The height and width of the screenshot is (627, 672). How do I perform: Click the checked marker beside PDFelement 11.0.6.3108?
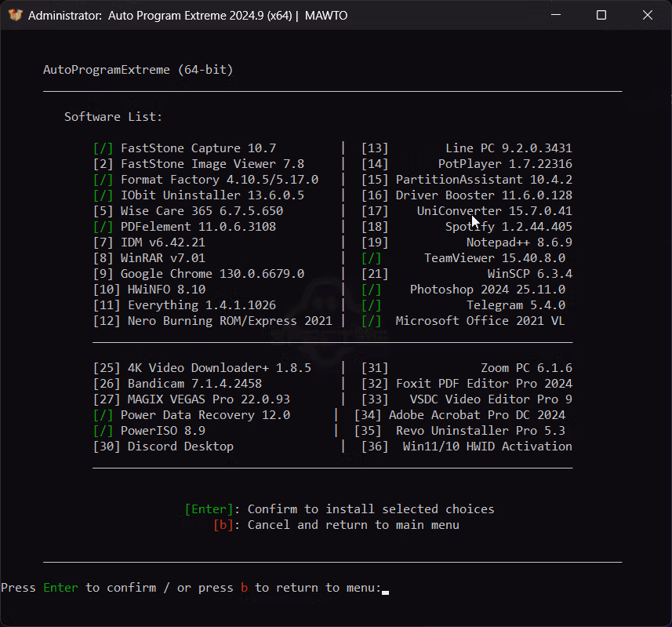coord(103,227)
